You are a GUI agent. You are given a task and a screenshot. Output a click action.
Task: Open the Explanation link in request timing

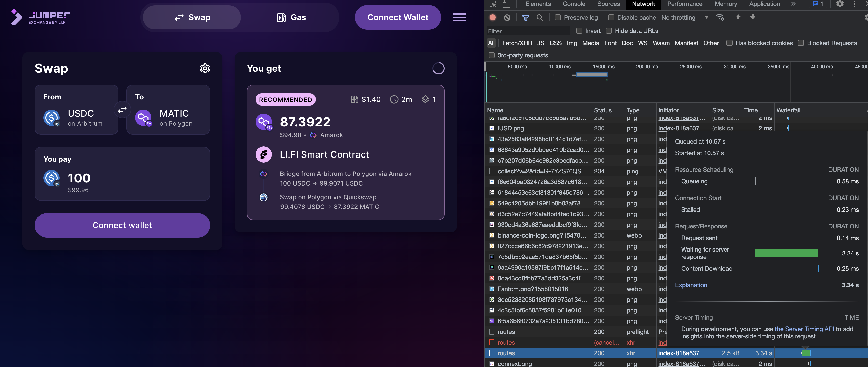tap(691, 285)
